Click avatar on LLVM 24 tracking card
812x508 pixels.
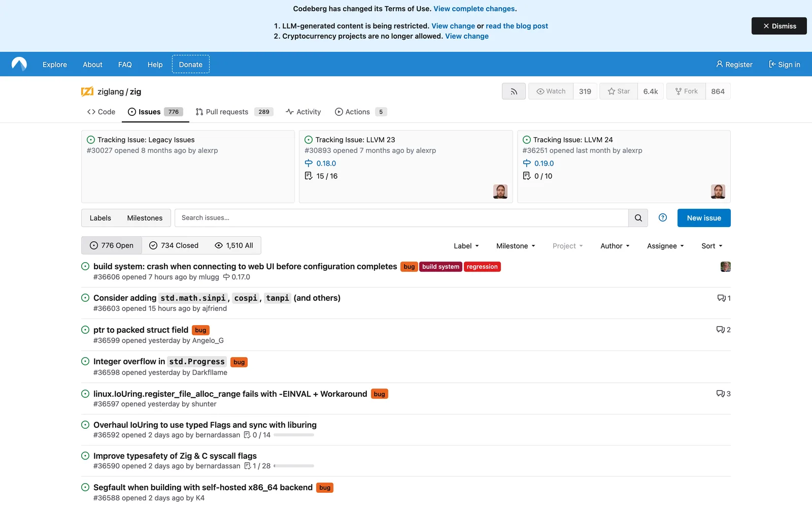[x=718, y=192]
